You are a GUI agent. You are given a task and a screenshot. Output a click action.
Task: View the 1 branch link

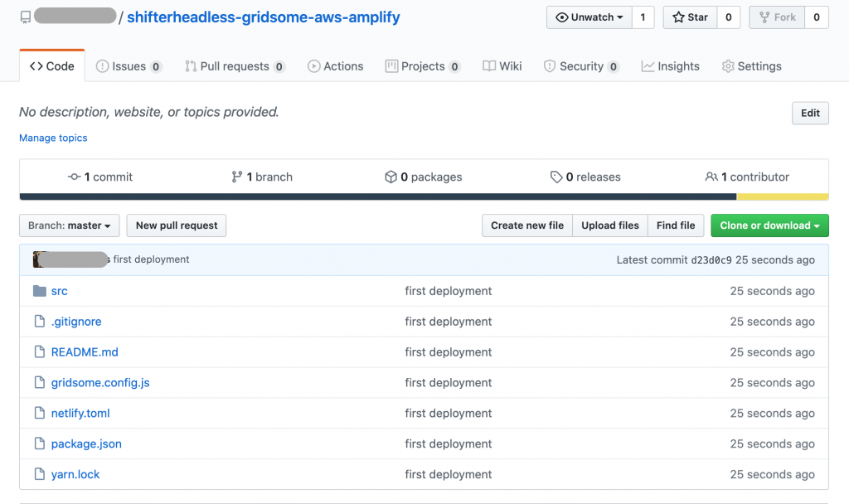(x=262, y=177)
